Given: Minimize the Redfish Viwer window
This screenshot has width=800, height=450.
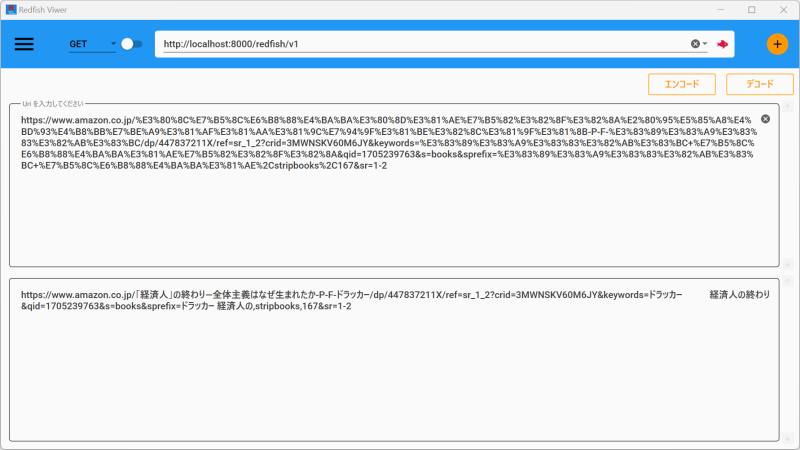Looking at the screenshot, I should [x=720, y=10].
